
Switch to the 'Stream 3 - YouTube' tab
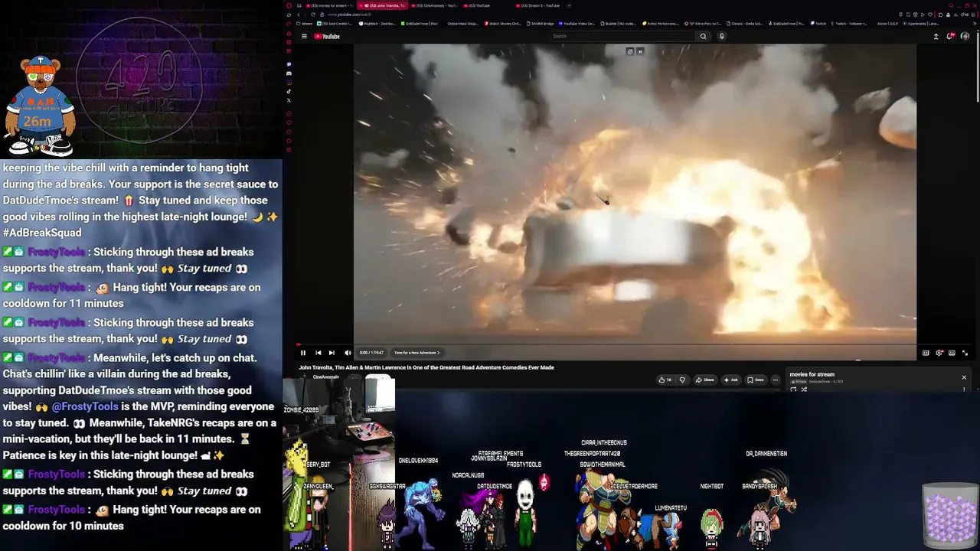[x=538, y=5]
